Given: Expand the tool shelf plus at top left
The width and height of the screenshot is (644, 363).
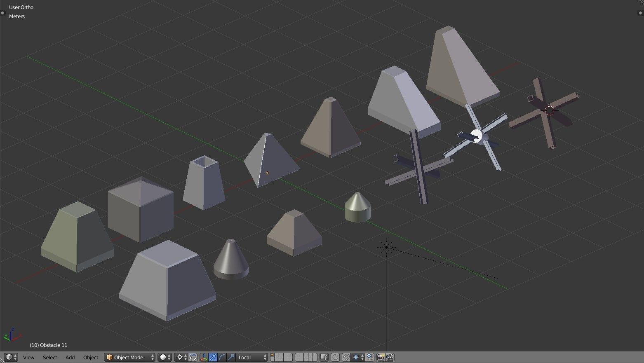Looking at the screenshot, I should pos(2,13).
